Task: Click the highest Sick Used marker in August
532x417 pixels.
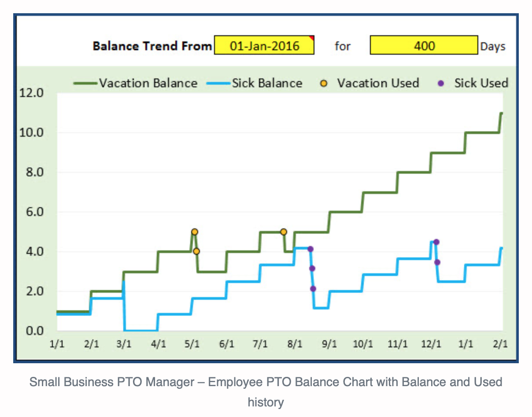Action: [310, 249]
